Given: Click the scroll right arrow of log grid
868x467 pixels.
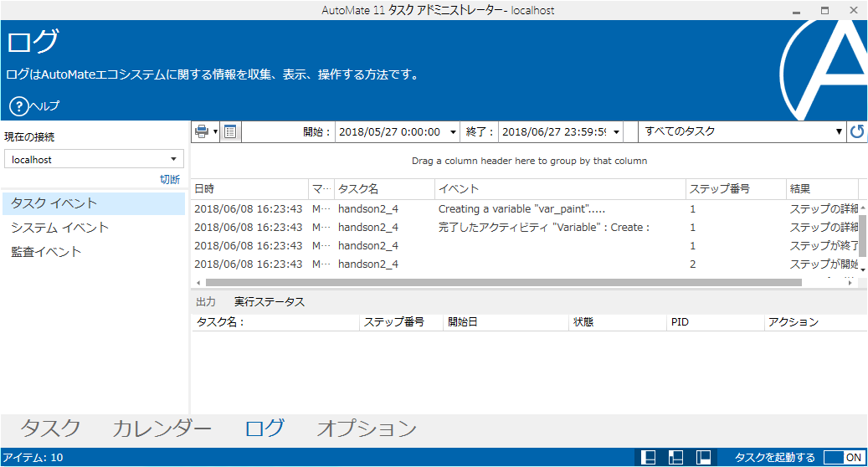Looking at the screenshot, I should [850, 283].
